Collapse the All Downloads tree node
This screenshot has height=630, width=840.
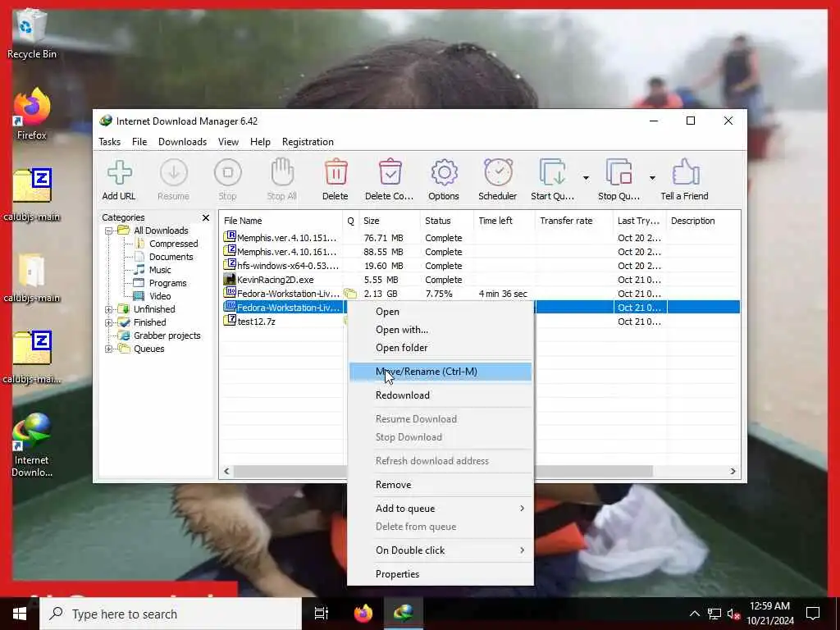tap(109, 231)
